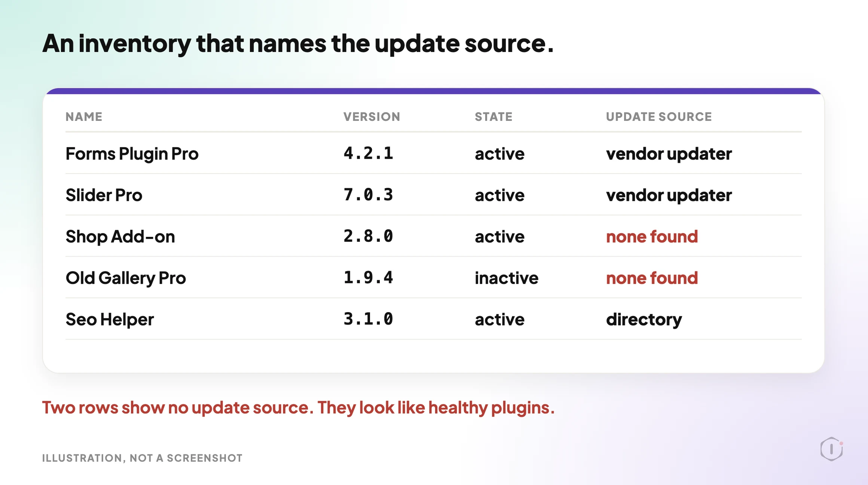Click the inactive state of Old Gallery Pro
Screen dimensions: 868x485
507,278
